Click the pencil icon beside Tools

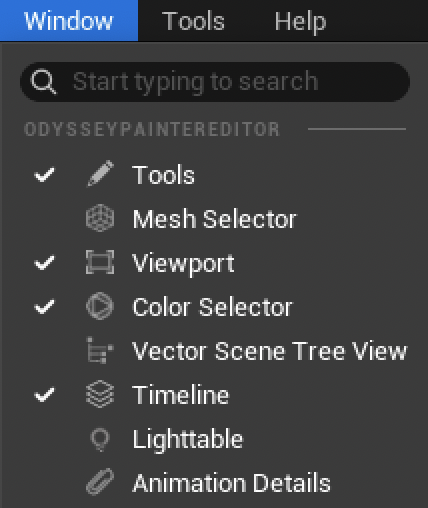click(x=100, y=174)
